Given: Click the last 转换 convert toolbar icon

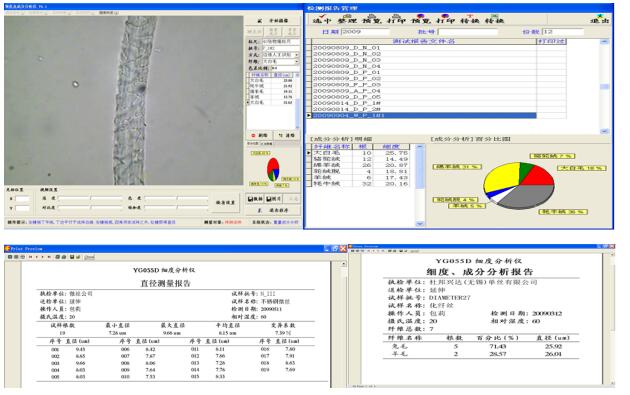Looking at the screenshot, I should [494, 18].
